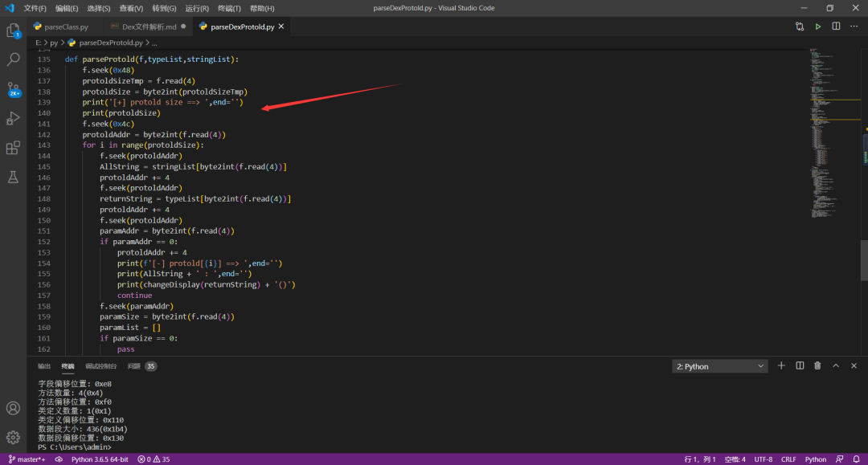The image size is (868, 465).
Task: Open the 查看(V) menu
Action: [131, 8]
